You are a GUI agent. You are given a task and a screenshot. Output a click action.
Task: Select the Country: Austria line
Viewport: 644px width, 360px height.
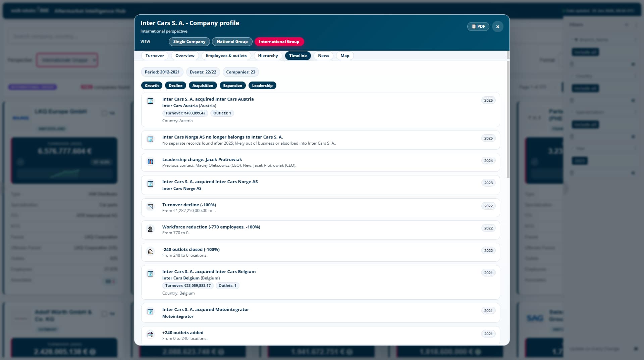pyautogui.click(x=177, y=121)
